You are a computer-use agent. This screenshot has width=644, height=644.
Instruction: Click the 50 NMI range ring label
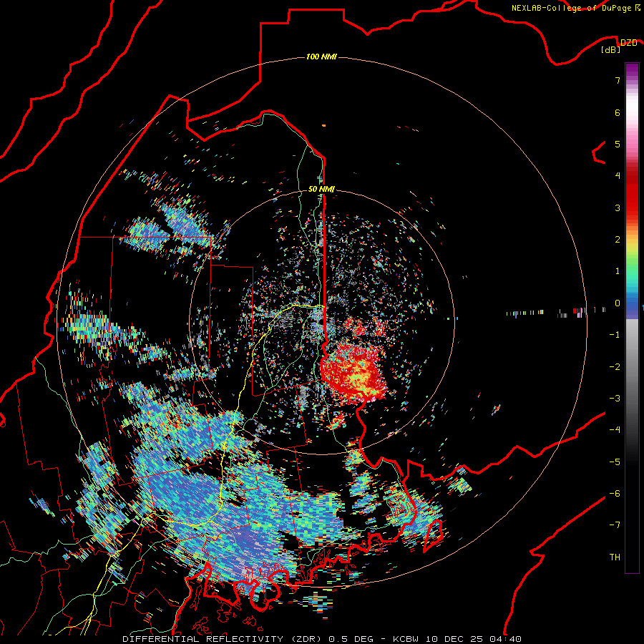[x=321, y=189]
